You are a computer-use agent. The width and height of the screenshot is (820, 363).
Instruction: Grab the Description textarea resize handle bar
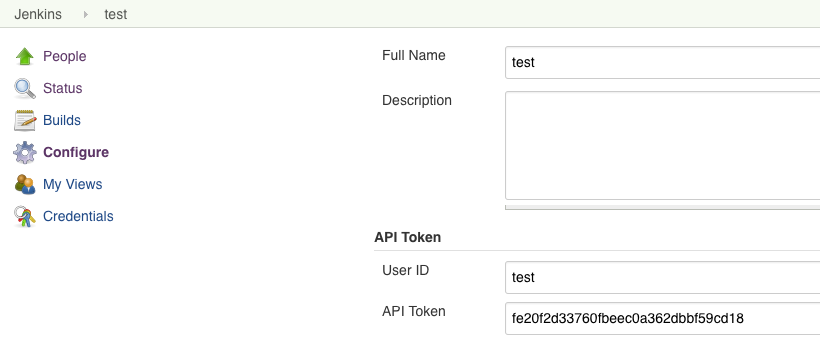point(662,207)
